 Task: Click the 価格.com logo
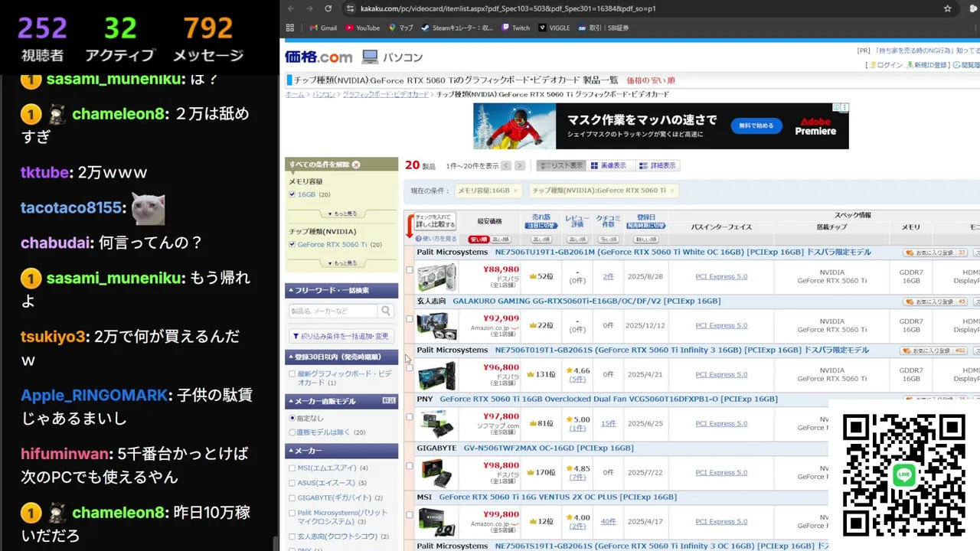pos(318,57)
